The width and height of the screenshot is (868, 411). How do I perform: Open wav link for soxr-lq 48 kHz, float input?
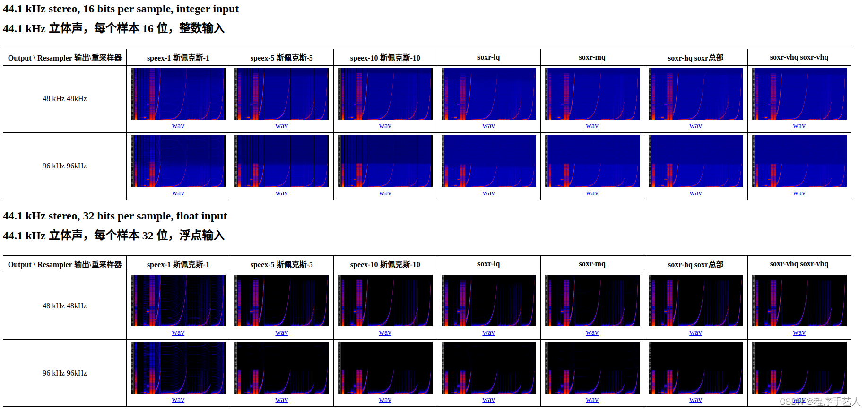tap(489, 332)
